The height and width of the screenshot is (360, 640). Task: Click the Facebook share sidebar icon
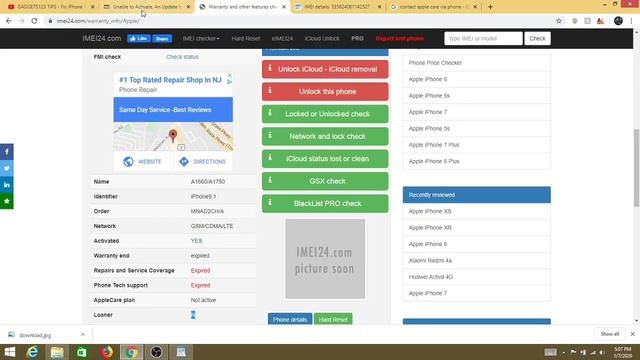[7, 152]
